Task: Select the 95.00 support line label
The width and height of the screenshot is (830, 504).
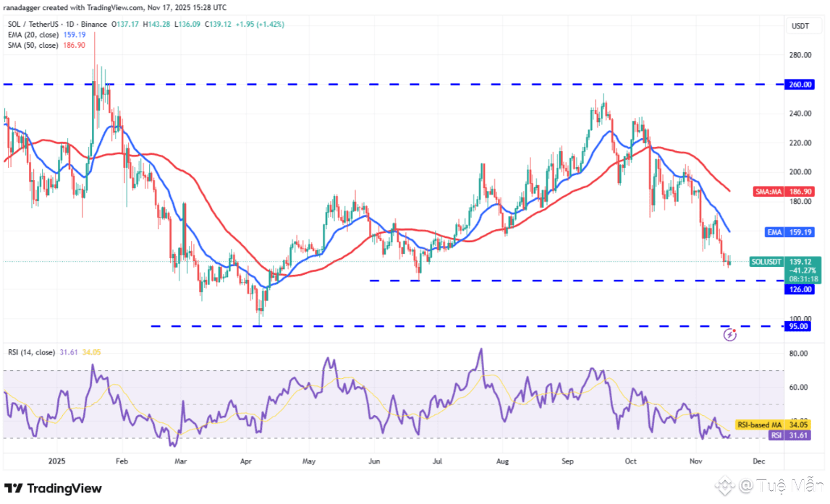Action: tap(798, 326)
